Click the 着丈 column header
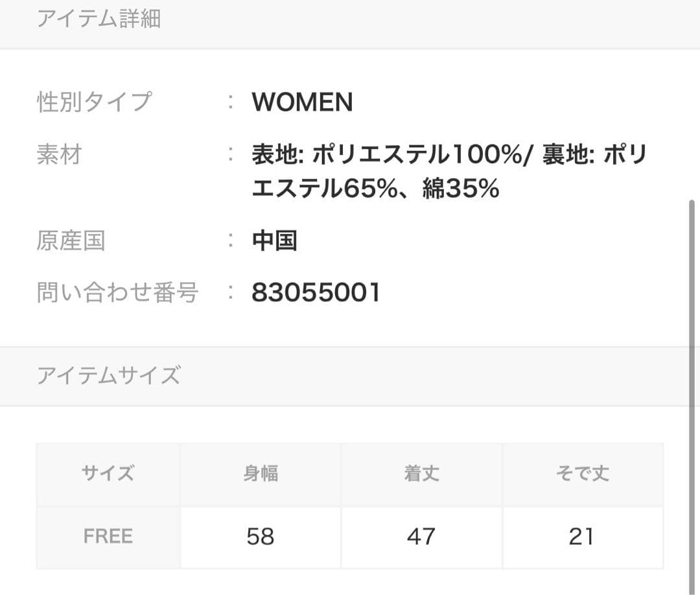700x595 pixels. [x=421, y=474]
